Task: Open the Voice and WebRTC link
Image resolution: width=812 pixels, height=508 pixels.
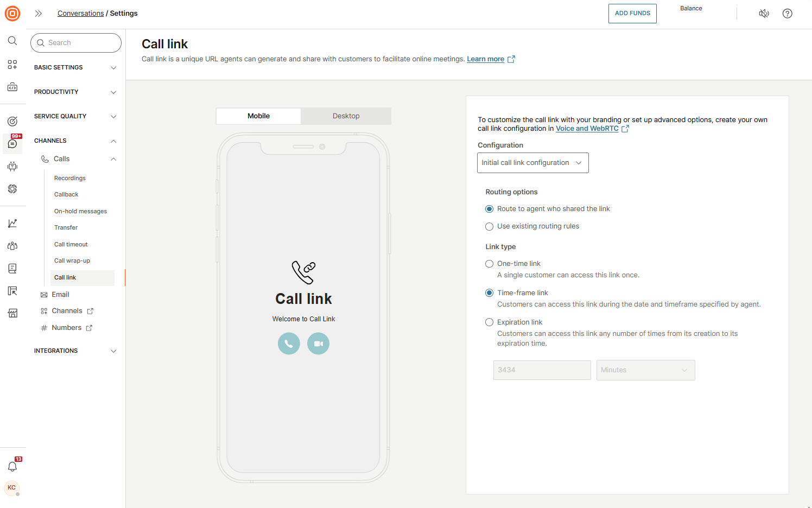Action: tap(587, 128)
